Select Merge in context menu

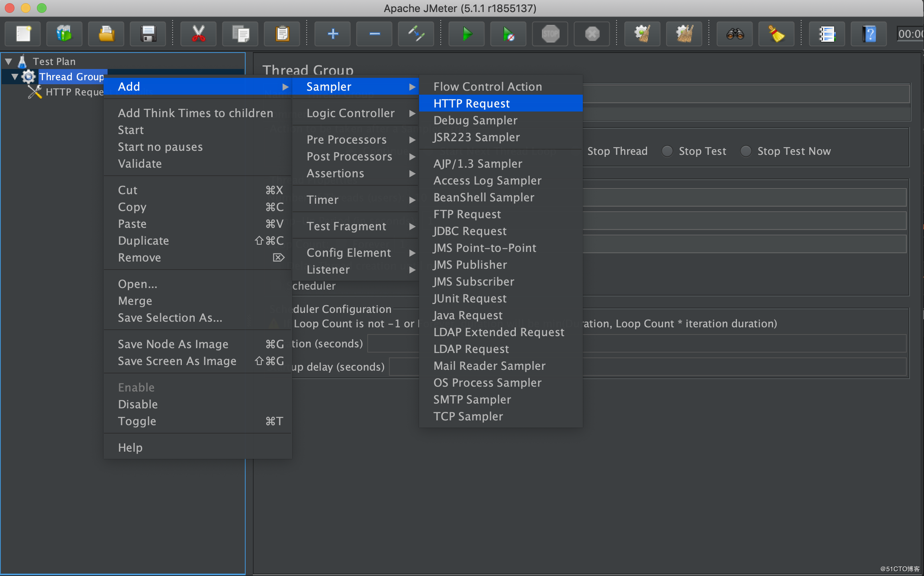tap(198, 301)
